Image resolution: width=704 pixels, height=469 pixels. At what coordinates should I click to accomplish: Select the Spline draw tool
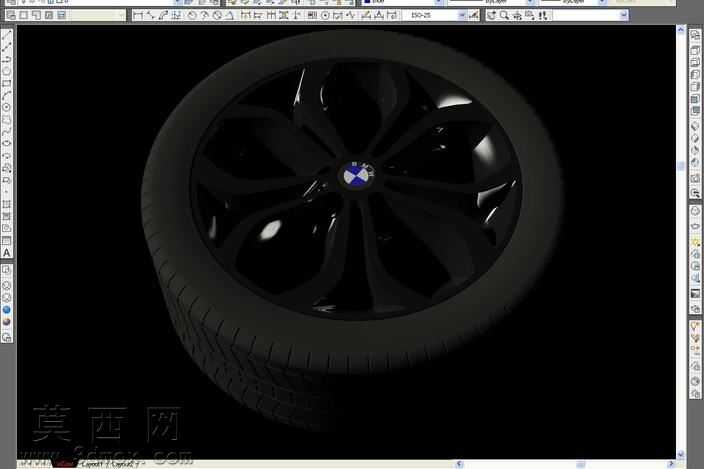7,131
